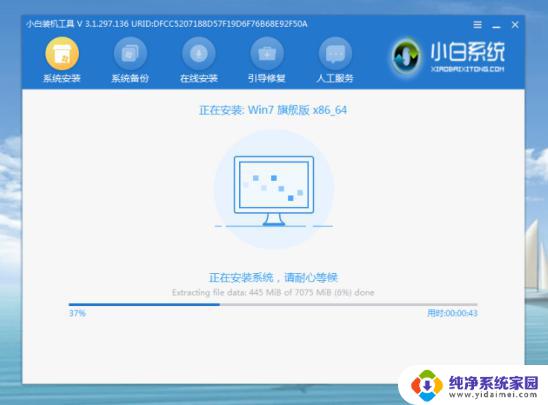This screenshot has width=548, height=405.
Task: Click the elapsed time 用时:00:00:43
Action: tap(452, 313)
